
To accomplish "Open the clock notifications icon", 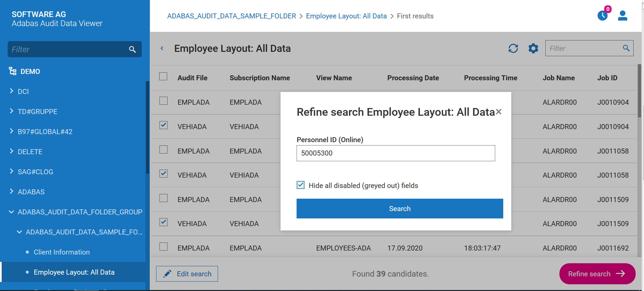I will coord(603,15).
